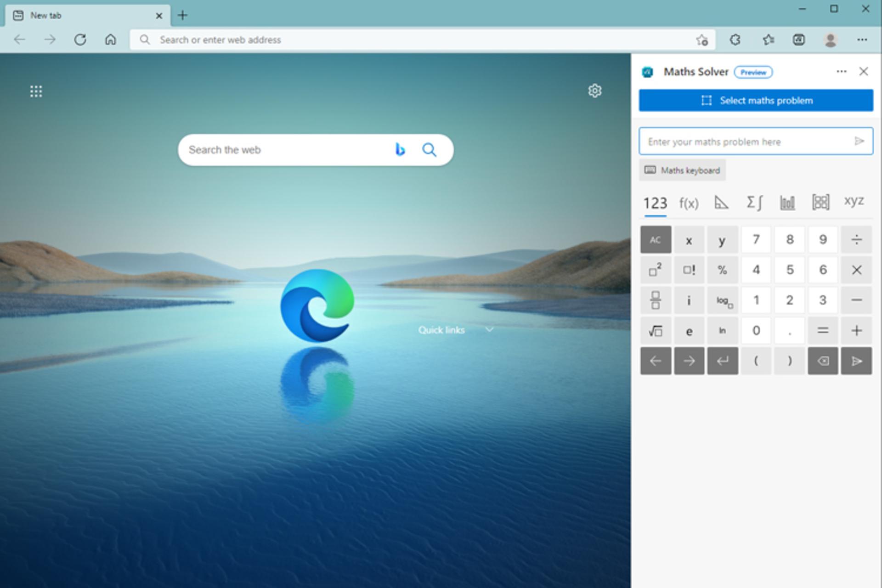This screenshot has width=882, height=588.
Task: Open the Favorites star list icon
Action: click(768, 40)
